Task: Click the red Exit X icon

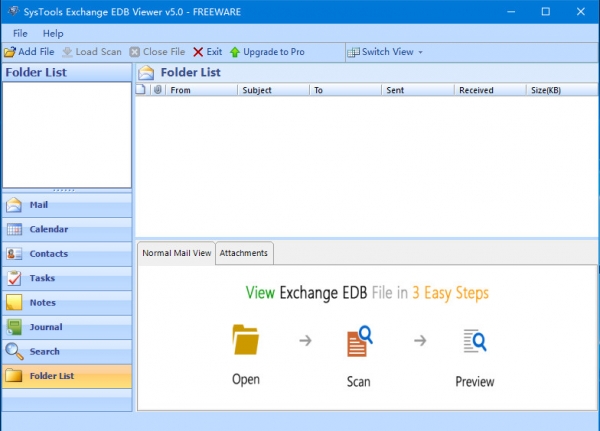Action: [x=198, y=52]
